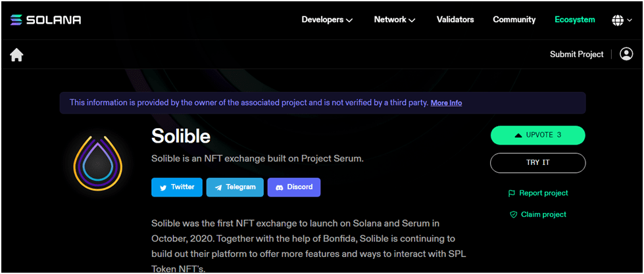This screenshot has width=644, height=274.
Task: Open Solible's Telegram channel
Action: [235, 187]
